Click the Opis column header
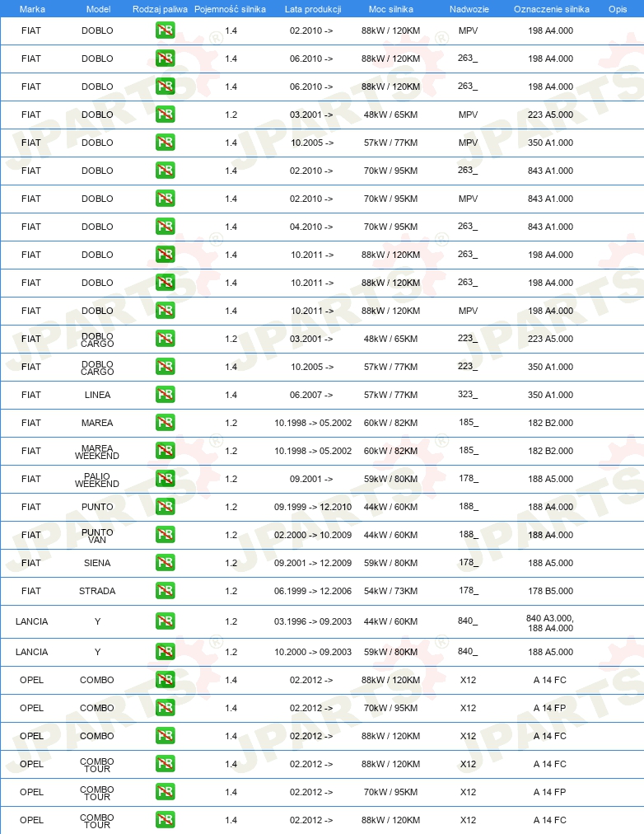 (x=618, y=9)
